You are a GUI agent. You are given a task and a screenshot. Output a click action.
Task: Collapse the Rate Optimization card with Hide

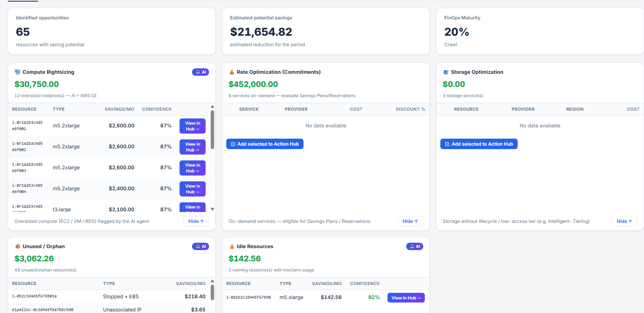(410, 221)
